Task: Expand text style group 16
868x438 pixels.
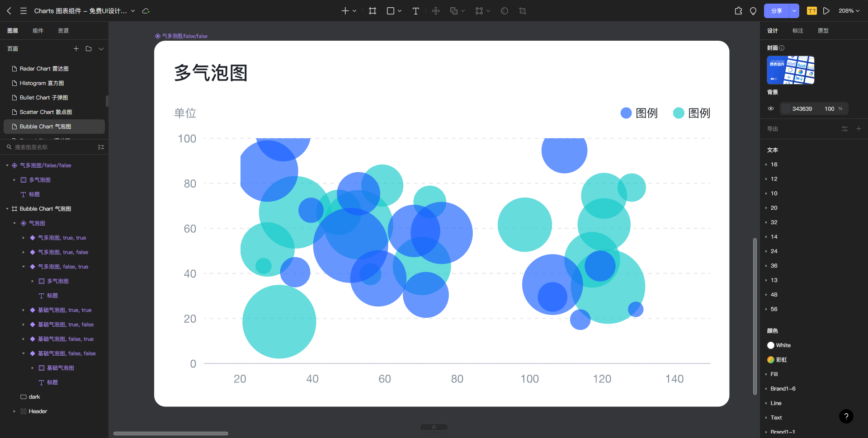Action: tap(766, 165)
